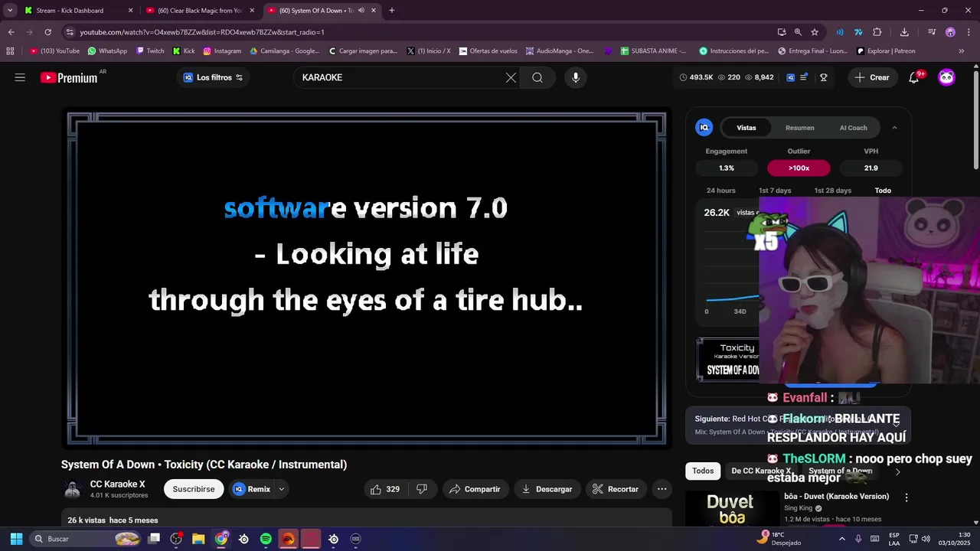Click the search magnifier button
980x551 pixels.
(x=537, y=77)
